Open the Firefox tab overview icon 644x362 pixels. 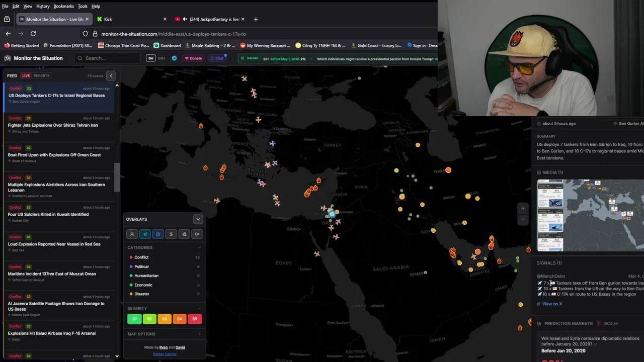point(7,19)
